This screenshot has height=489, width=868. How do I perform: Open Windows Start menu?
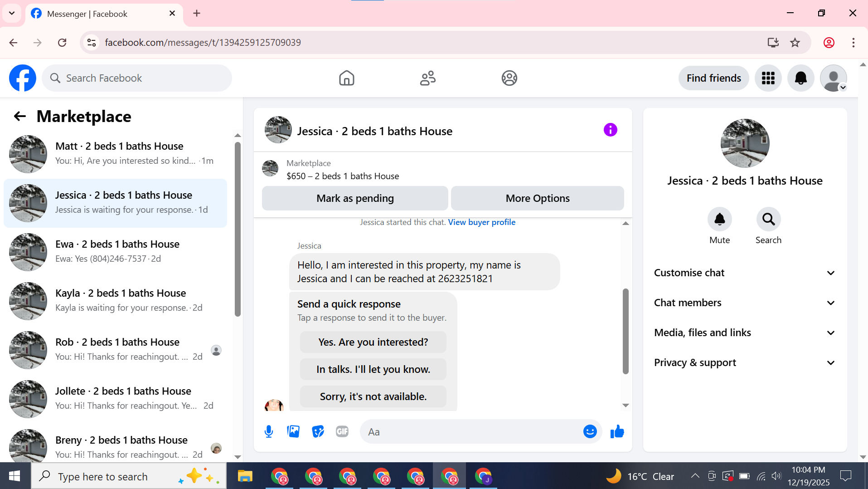pos(15,476)
